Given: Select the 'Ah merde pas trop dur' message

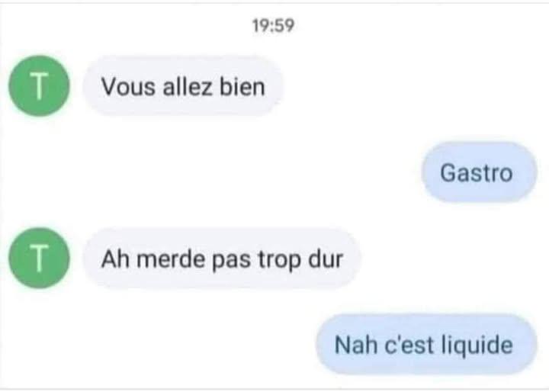Looking at the screenshot, I should (x=222, y=259).
